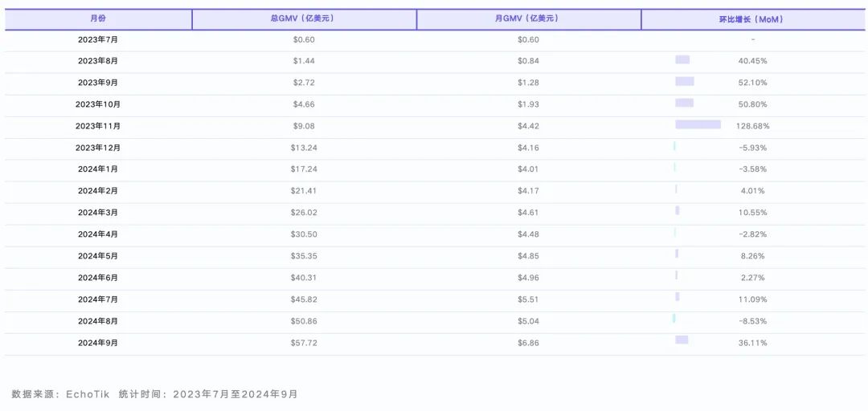868x411 pixels.
Task: Select the 2023年12月 row label
Action: (x=98, y=148)
